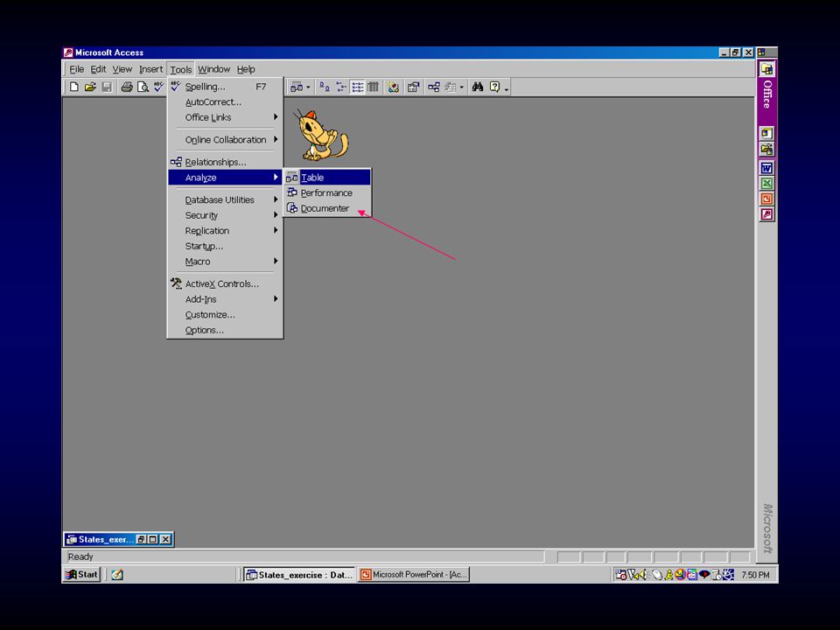The height and width of the screenshot is (630, 840).
Task: Click the Excel icon on Office shortcut bar
Action: [766, 184]
